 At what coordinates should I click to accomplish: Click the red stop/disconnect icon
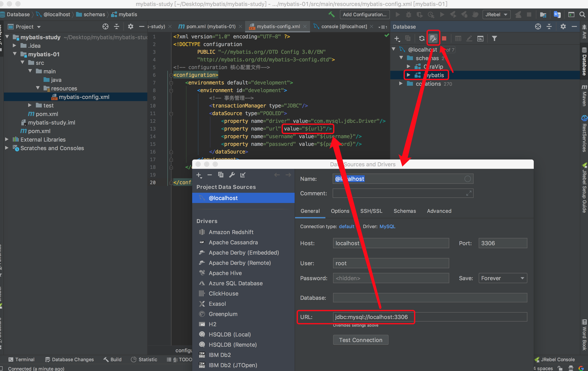coord(444,38)
